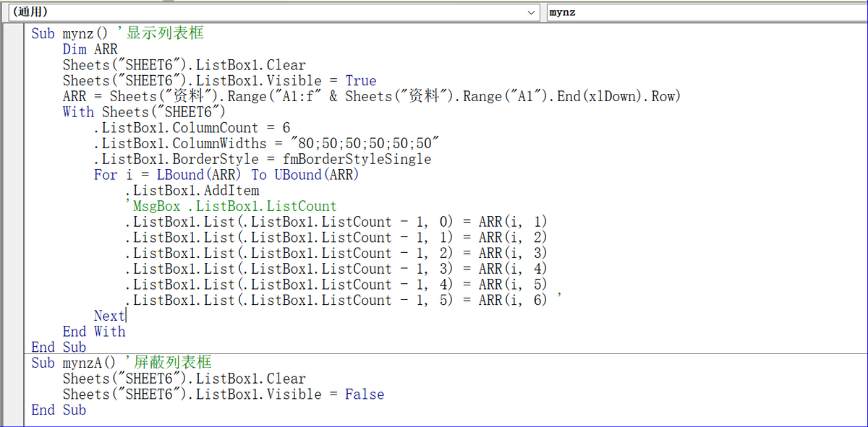Click the '显示列表框 comment

coord(166,34)
